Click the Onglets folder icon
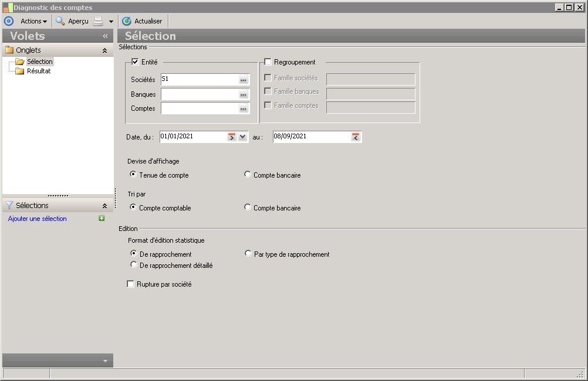 coord(9,50)
